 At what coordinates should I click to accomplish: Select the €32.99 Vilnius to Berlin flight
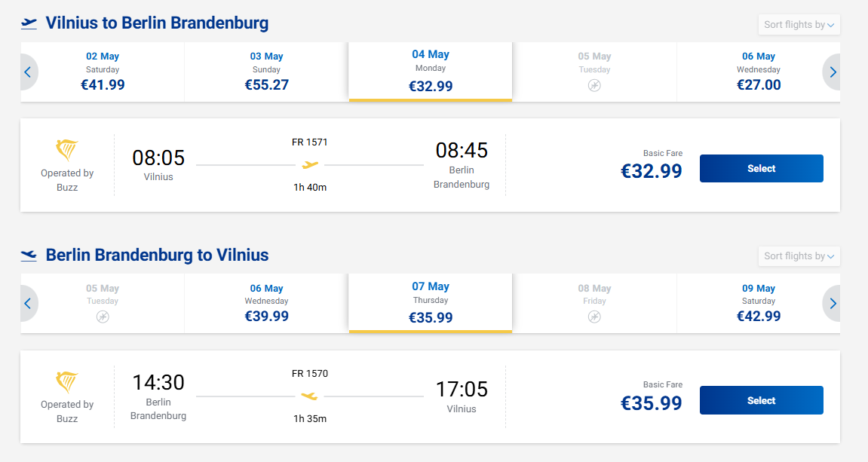click(761, 169)
